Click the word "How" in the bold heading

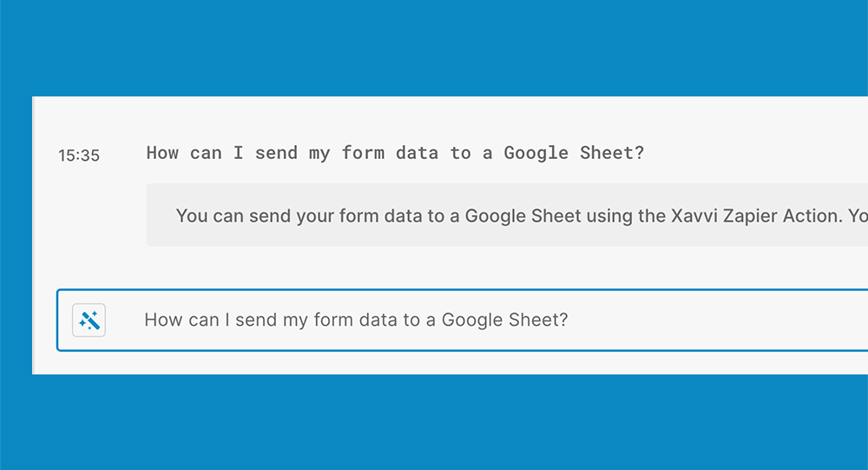click(x=162, y=153)
